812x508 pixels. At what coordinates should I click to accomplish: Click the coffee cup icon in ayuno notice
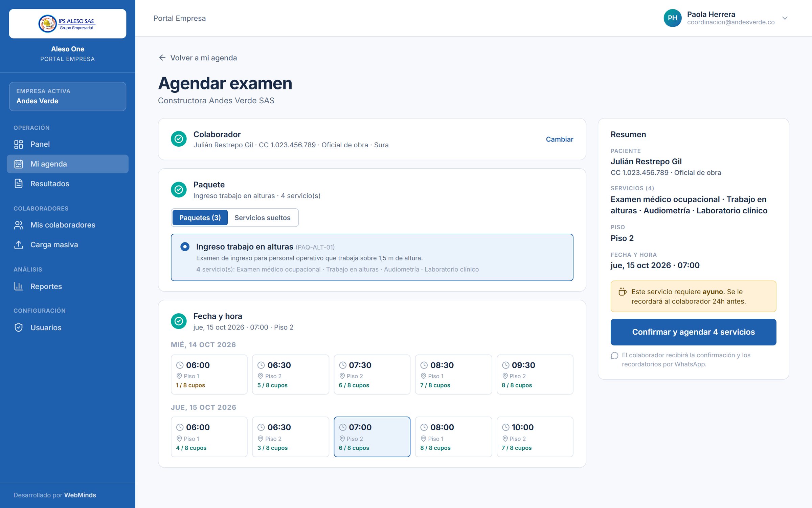(623, 292)
